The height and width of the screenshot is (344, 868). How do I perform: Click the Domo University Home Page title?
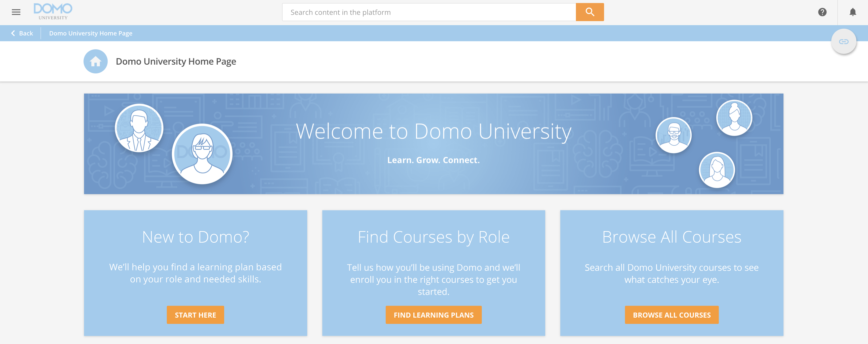(176, 61)
